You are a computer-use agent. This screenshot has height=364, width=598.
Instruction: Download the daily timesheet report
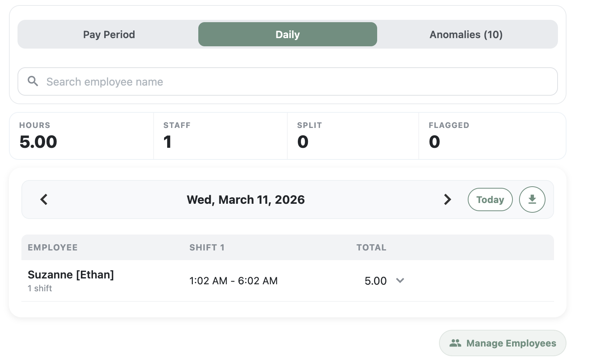(532, 199)
